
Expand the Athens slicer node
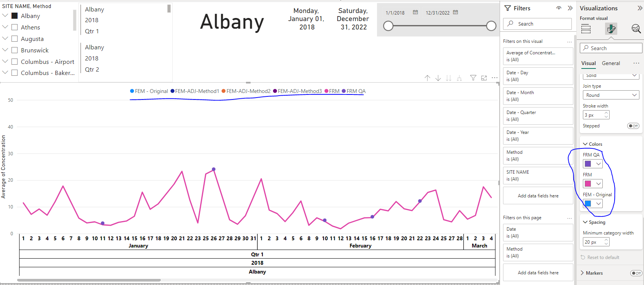coord(5,27)
